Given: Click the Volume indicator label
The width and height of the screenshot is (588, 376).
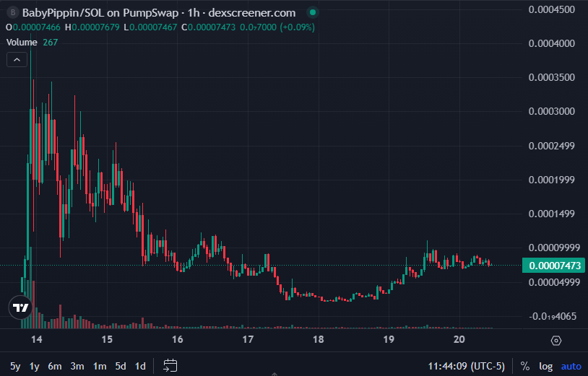Looking at the screenshot, I should pos(22,43).
